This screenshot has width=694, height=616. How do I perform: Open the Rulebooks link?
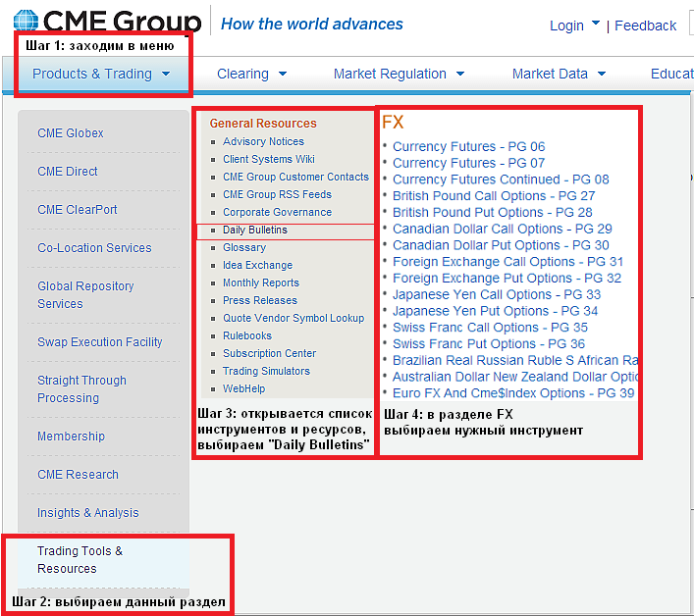click(247, 336)
